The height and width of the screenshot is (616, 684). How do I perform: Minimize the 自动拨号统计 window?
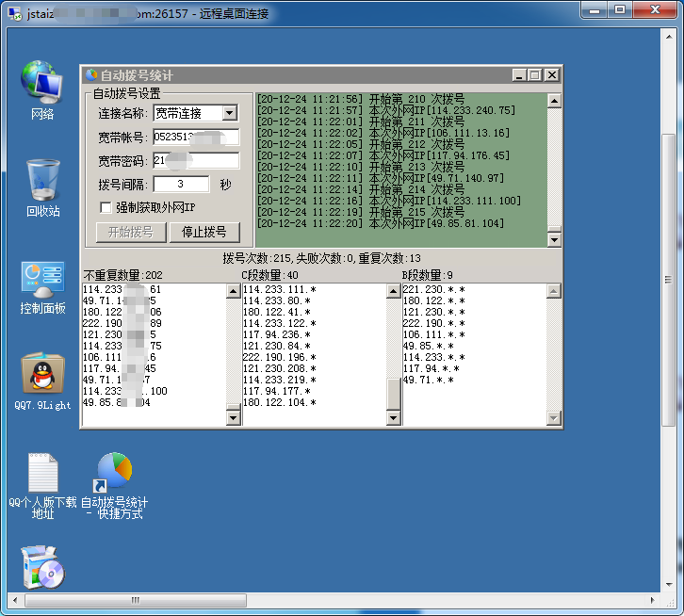[x=519, y=75]
